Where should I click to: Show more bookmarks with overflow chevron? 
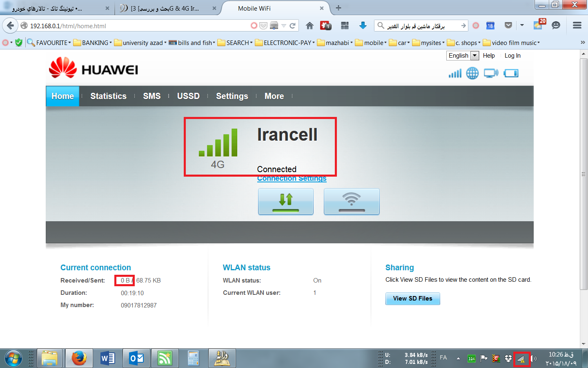(x=583, y=43)
